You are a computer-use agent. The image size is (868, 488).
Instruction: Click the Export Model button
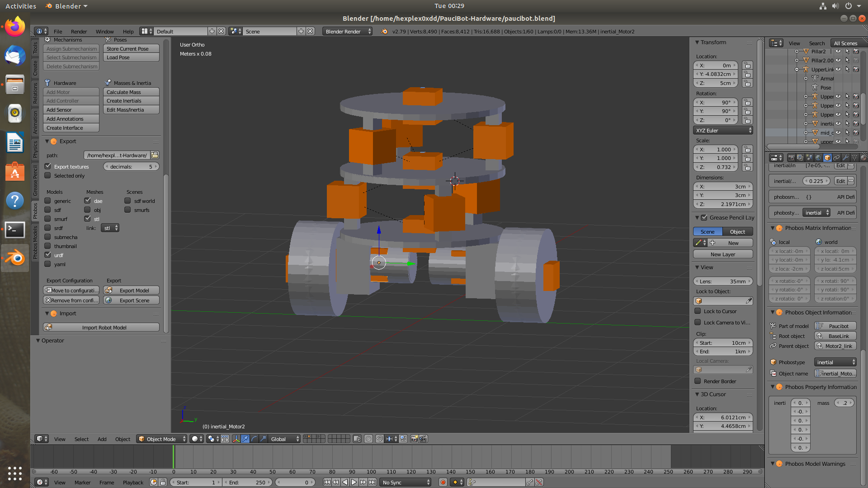click(131, 291)
